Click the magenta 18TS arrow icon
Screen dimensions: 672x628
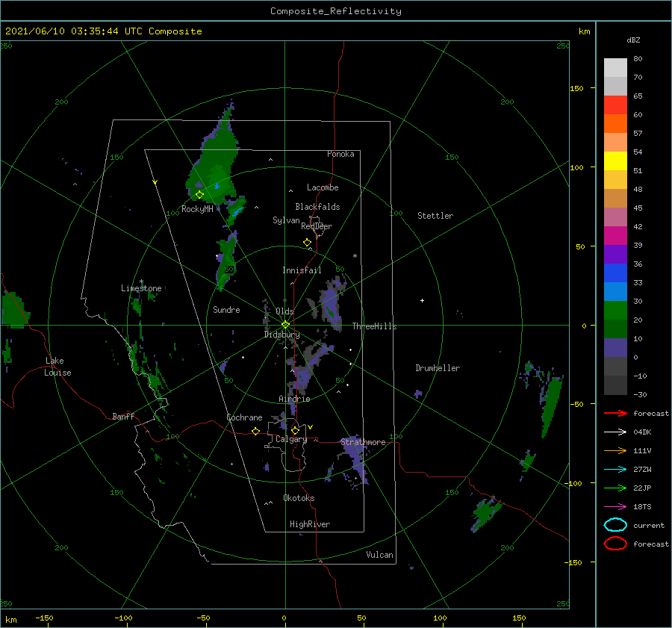pyautogui.click(x=615, y=507)
